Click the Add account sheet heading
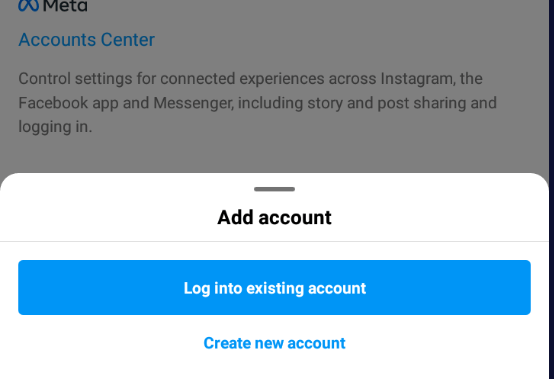 click(x=275, y=217)
